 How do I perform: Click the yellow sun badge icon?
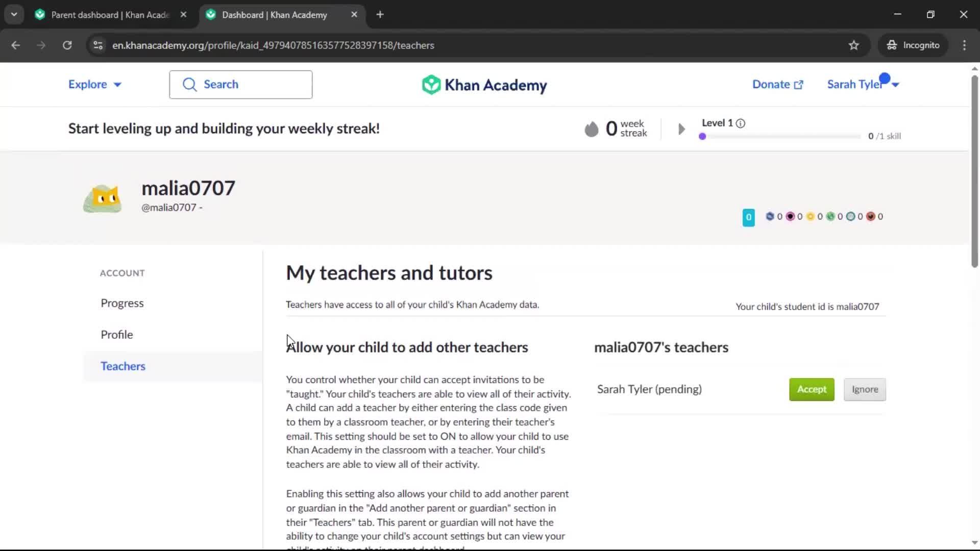811,216
